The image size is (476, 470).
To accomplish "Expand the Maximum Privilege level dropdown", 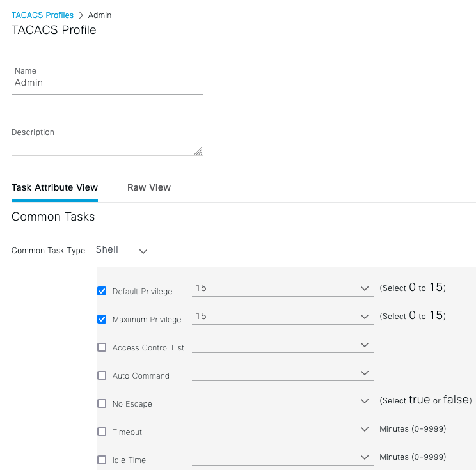I will [x=282, y=317].
